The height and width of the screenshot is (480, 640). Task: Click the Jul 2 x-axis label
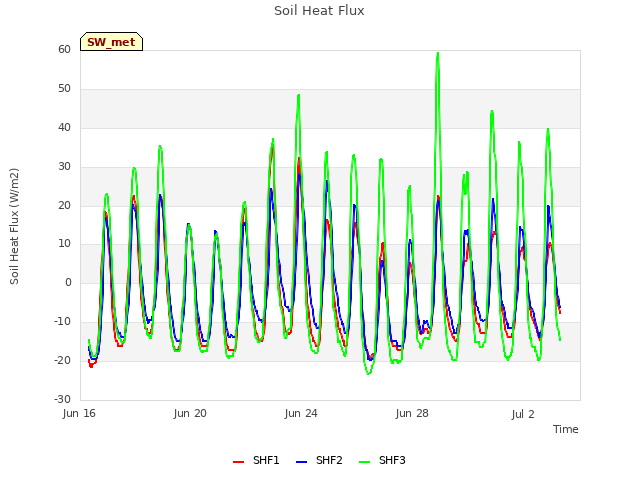(x=523, y=414)
